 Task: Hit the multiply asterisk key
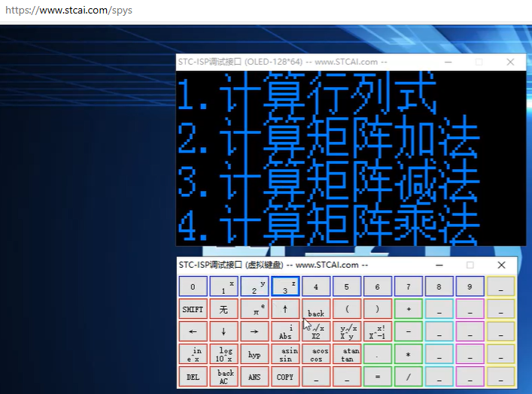tap(408, 354)
